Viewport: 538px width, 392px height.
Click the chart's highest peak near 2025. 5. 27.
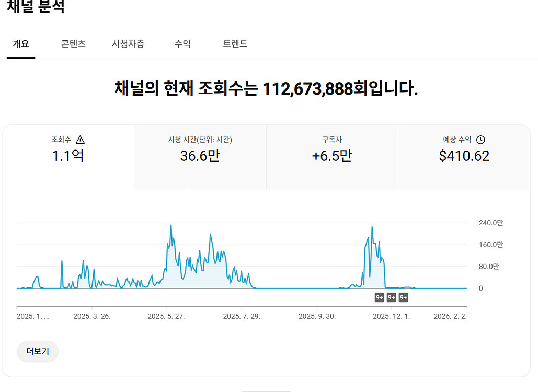click(171, 226)
